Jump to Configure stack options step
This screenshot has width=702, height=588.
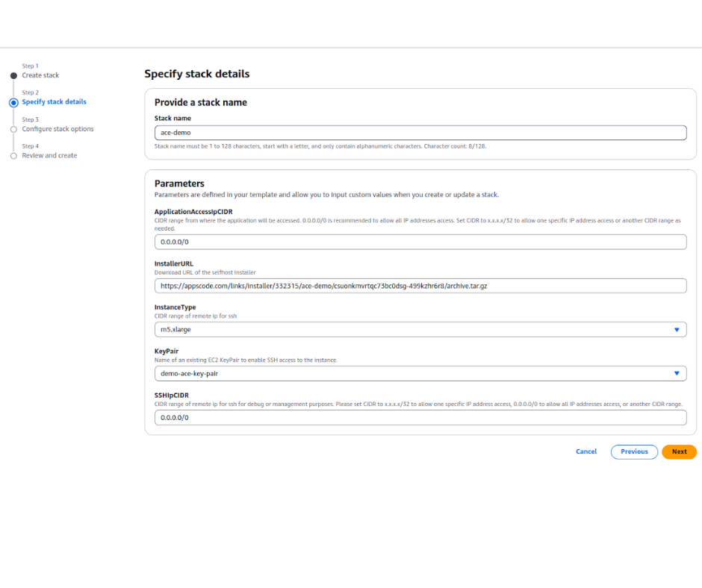pos(58,129)
